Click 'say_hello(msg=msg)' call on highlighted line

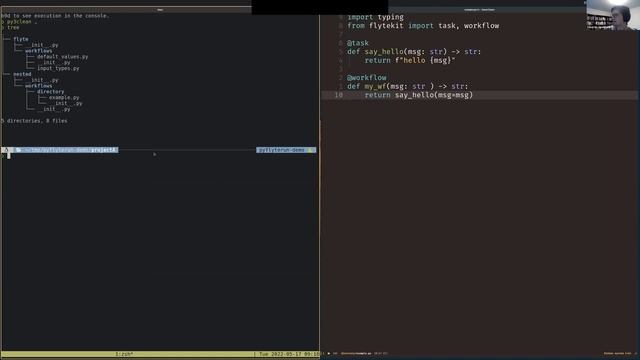[433, 95]
